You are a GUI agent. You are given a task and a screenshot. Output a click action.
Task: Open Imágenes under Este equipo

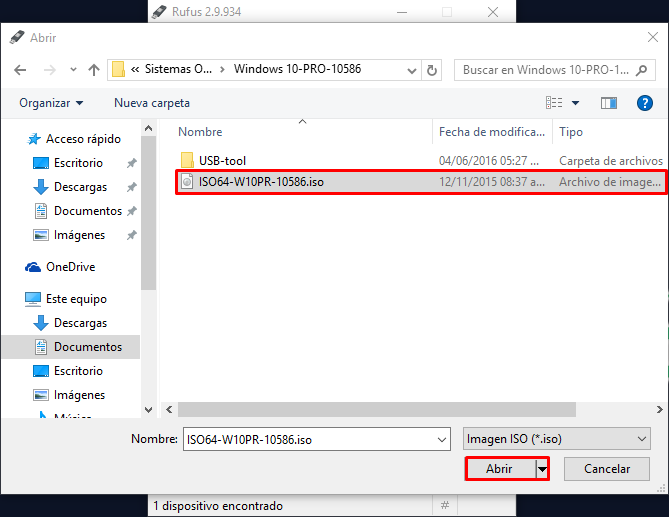pos(79,395)
